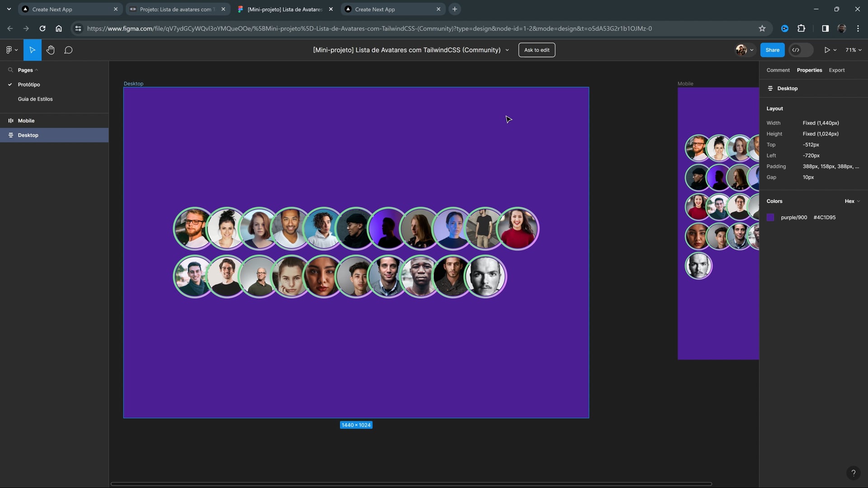Select the Move tool arrow

32,50
